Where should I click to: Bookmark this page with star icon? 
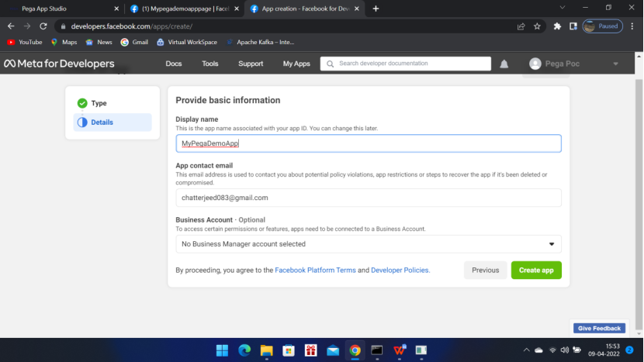click(537, 26)
